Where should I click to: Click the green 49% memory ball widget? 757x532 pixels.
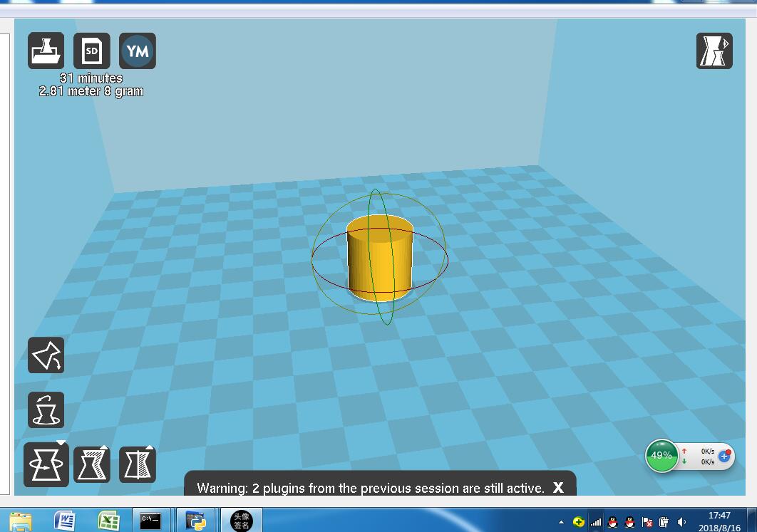[661, 455]
